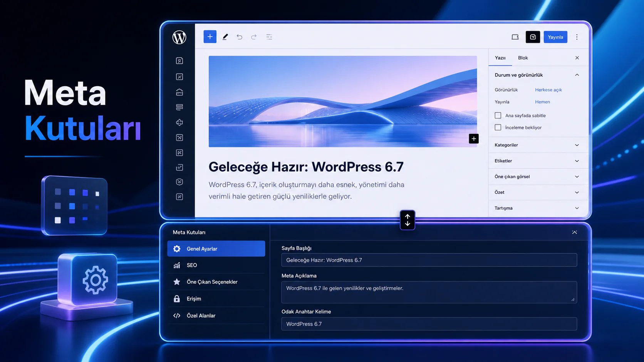The image size is (644, 362).
Task: Click the WordPress logo icon
Action: (x=179, y=37)
